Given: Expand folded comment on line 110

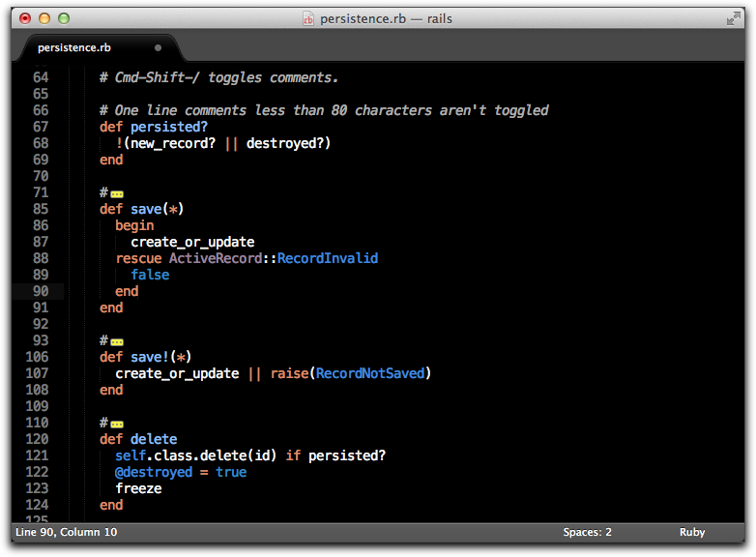Looking at the screenshot, I should 117,425.
